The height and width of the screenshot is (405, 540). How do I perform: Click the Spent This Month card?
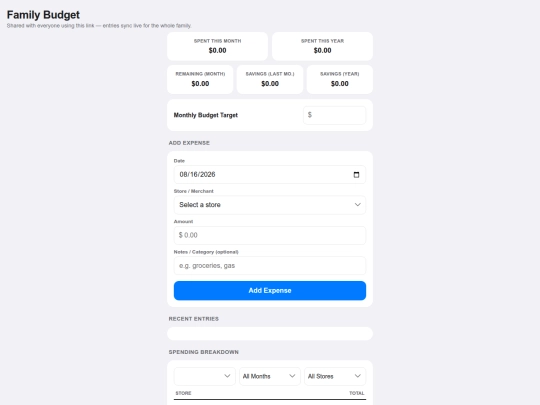tap(217, 46)
